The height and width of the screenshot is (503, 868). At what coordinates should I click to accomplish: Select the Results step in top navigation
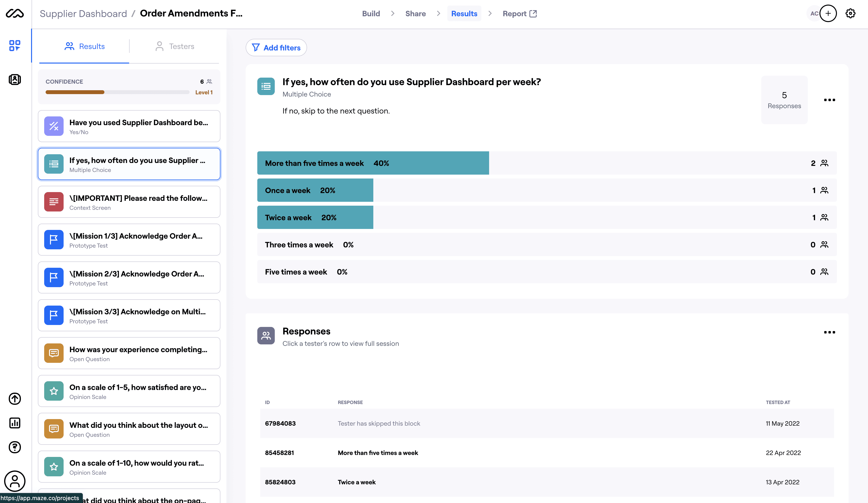[x=464, y=13]
